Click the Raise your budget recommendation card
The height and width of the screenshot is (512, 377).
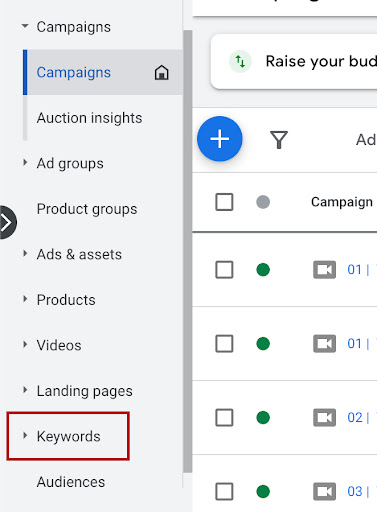[x=294, y=62]
